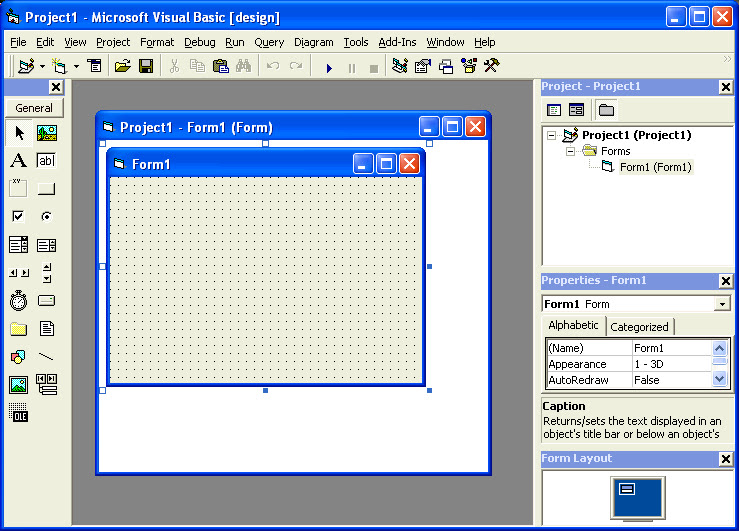This screenshot has width=739, height=531.
Task: Open the Menu Editor toolbar icon
Action: click(x=95, y=66)
